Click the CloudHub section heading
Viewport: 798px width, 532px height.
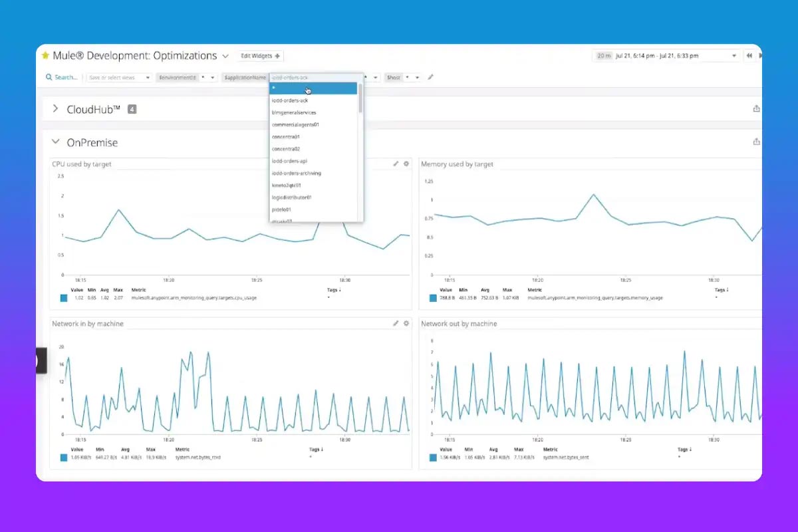(x=94, y=109)
